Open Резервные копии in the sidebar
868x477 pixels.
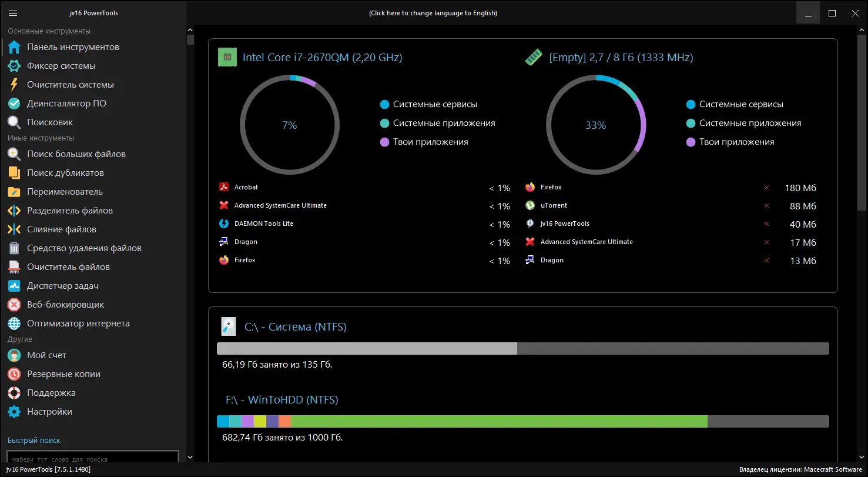pyautogui.click(x=63, y=374)
